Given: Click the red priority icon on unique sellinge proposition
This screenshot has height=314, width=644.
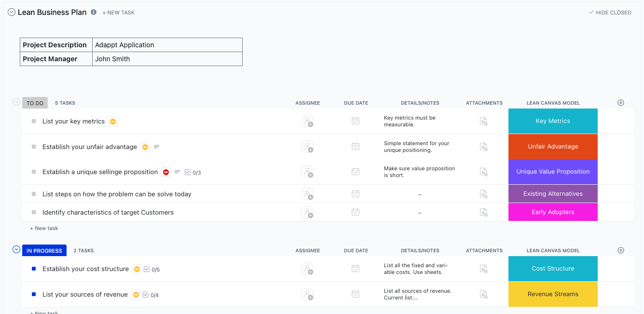Looking at the screenshot, I should coord(166,172).
